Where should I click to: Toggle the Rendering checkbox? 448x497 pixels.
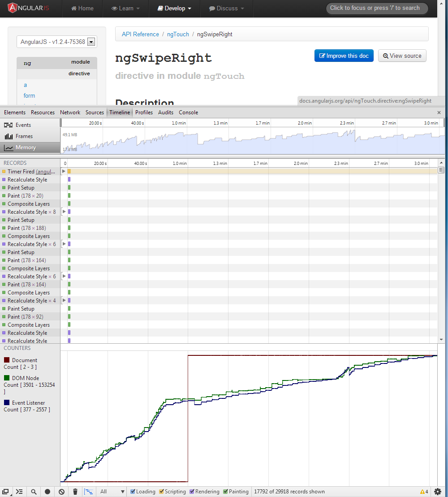pyautogui.click(x=192, y=492)
